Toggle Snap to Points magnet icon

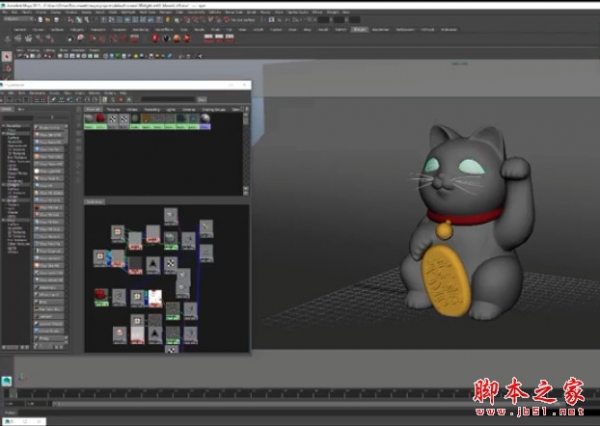point(203,20)
